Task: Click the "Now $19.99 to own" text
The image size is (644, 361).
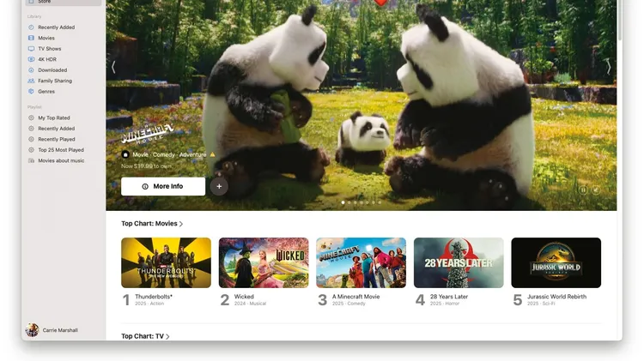Action: pyautogui.click(x=146, y=166)
